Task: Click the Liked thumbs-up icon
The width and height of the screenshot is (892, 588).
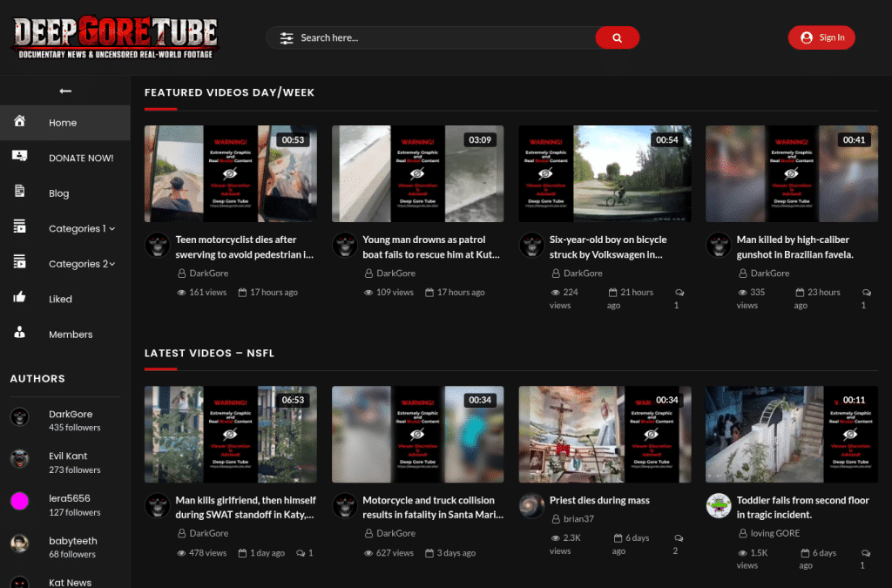Action: point(19,297)
